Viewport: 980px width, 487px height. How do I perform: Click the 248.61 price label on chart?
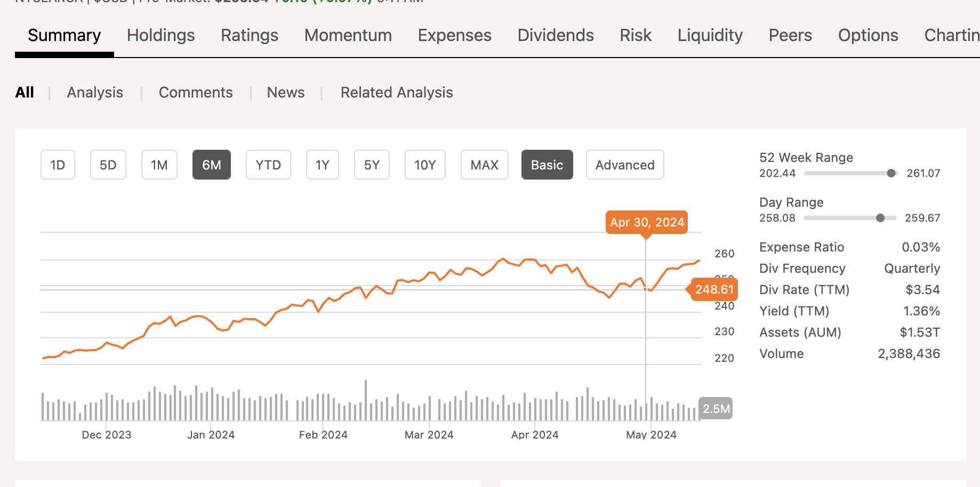714,290
